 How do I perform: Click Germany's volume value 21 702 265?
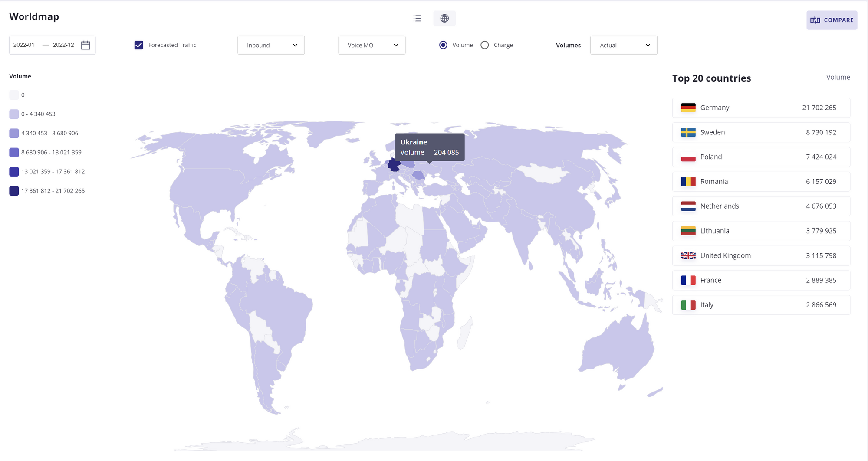[819, 108]
